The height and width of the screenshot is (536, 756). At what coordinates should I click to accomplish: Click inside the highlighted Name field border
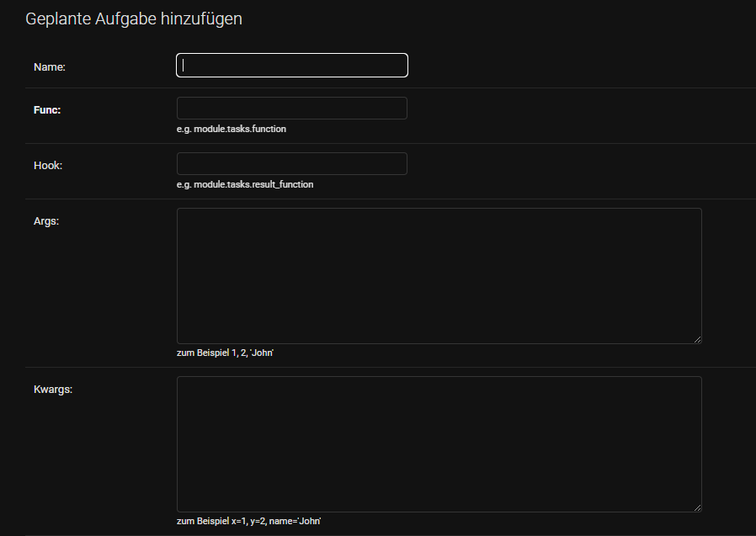point(291,65)
